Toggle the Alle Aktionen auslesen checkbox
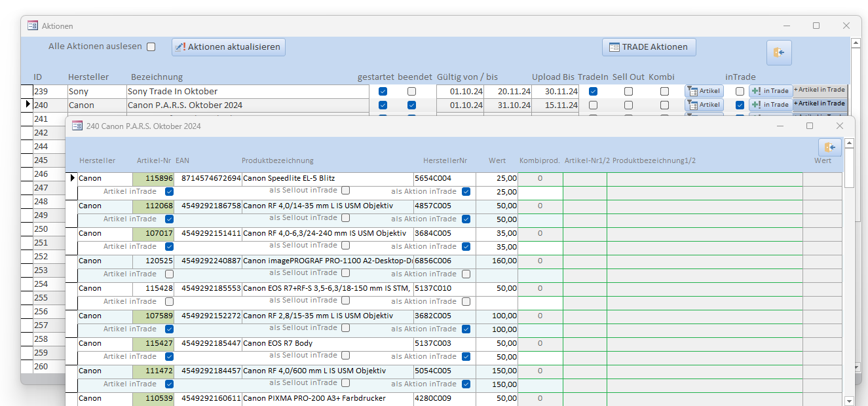868x406 pixels. coord(151,47)
